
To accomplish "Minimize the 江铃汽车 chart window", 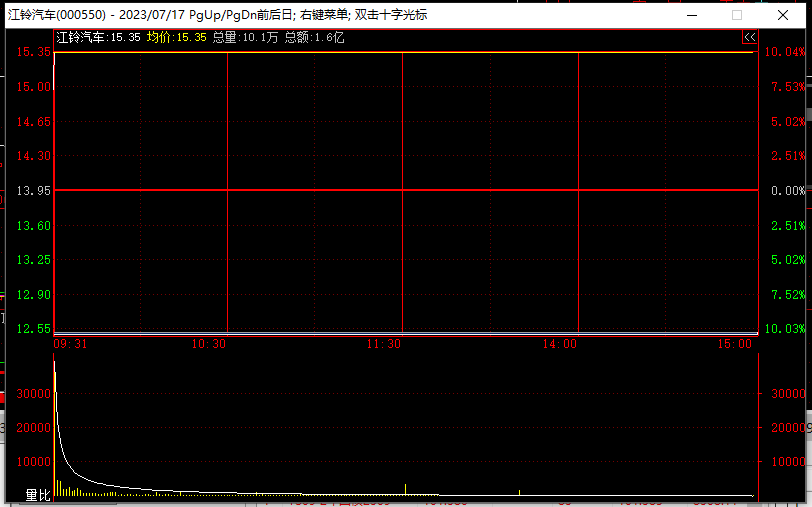I will tap(692, 15).
